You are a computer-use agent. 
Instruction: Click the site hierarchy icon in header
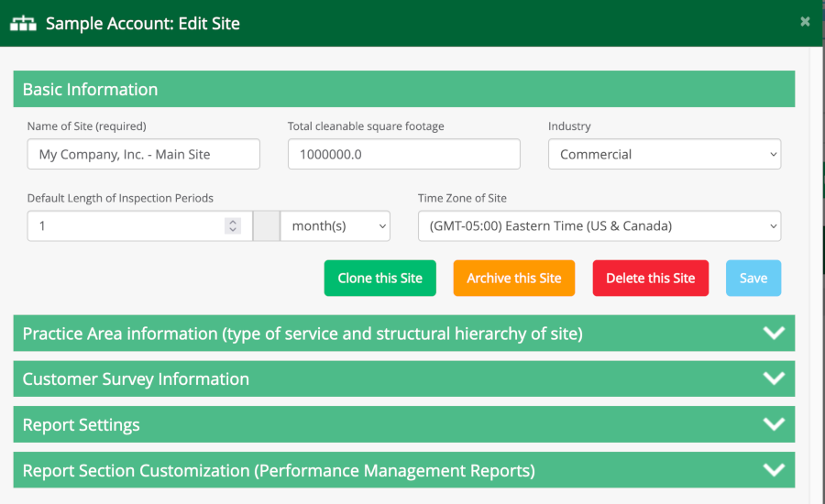click(23, 24)
